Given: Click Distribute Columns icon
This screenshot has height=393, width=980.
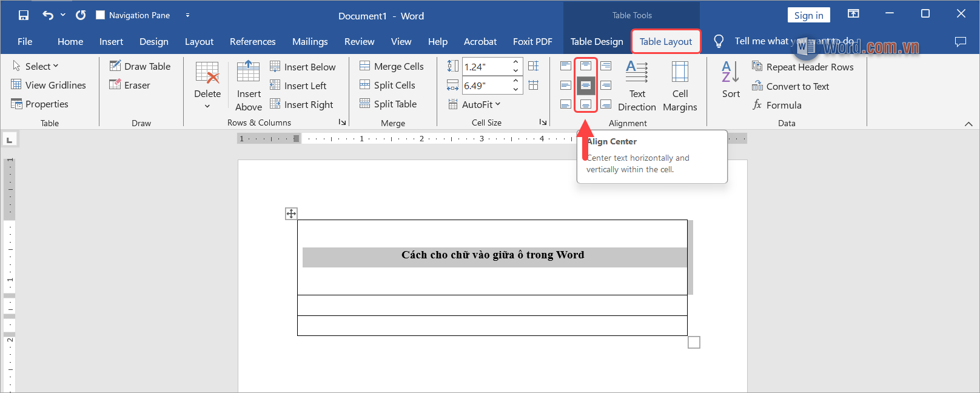Looking at the screenshot, I should tap(534, 85).
